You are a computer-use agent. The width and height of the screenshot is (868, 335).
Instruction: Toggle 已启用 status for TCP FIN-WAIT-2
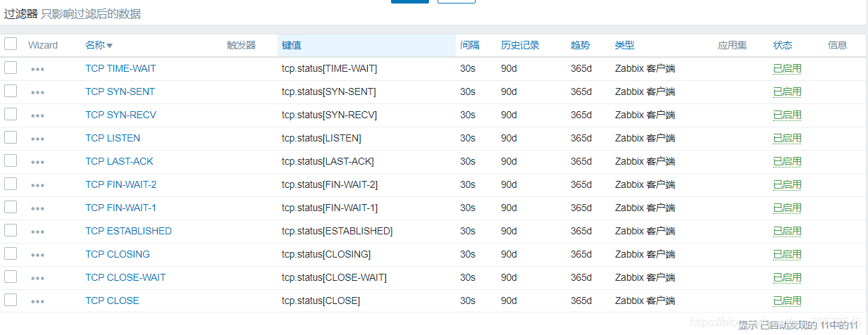pos(787,184)
